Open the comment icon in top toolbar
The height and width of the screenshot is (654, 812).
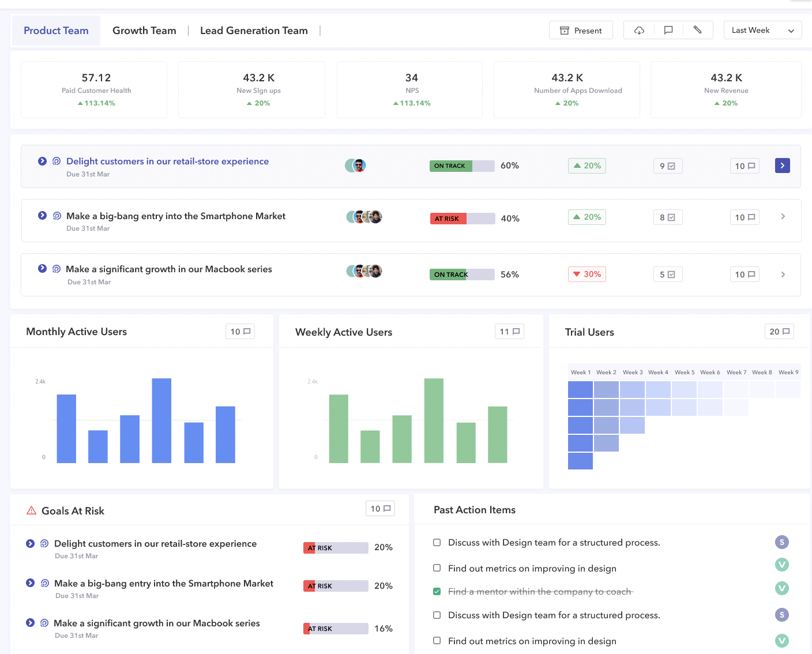(668, 31)
